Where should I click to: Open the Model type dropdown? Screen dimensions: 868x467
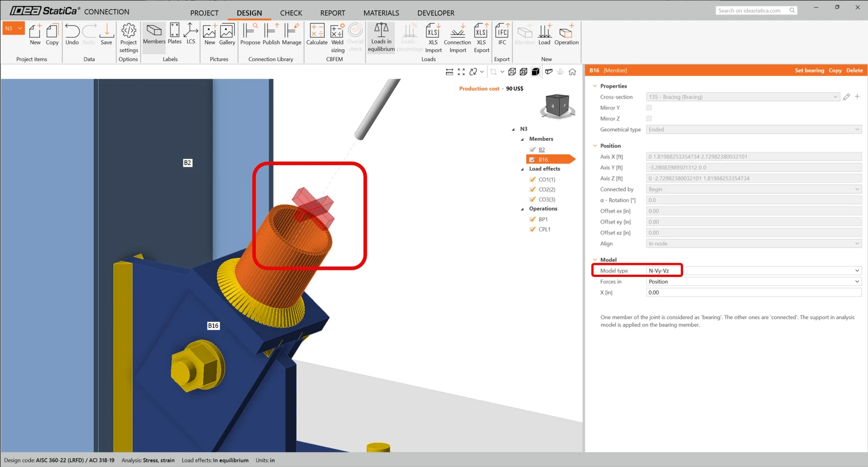pos(754,270)
